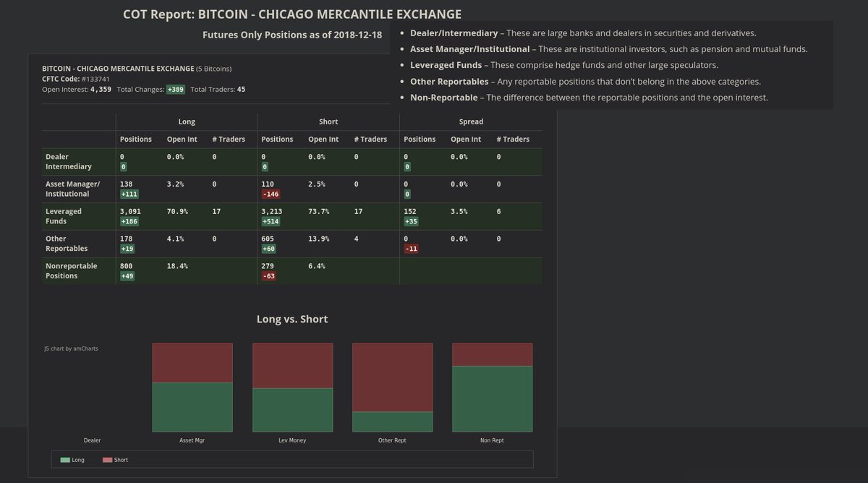Screen dimensions: 868x483
Task: Click the 18.4% open interest value
Action: point(177,266)
